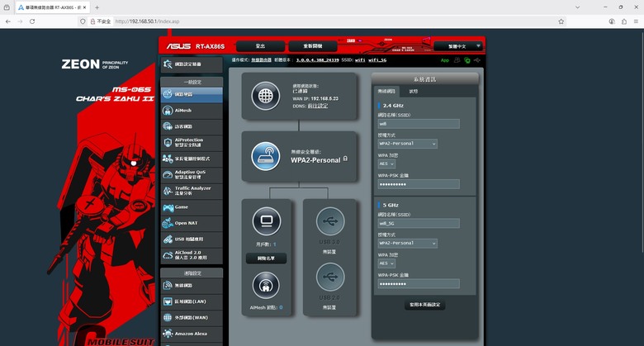The image size is (644, 346).
Task: Bookmark this page with the star icon
Action: point(561,21)
